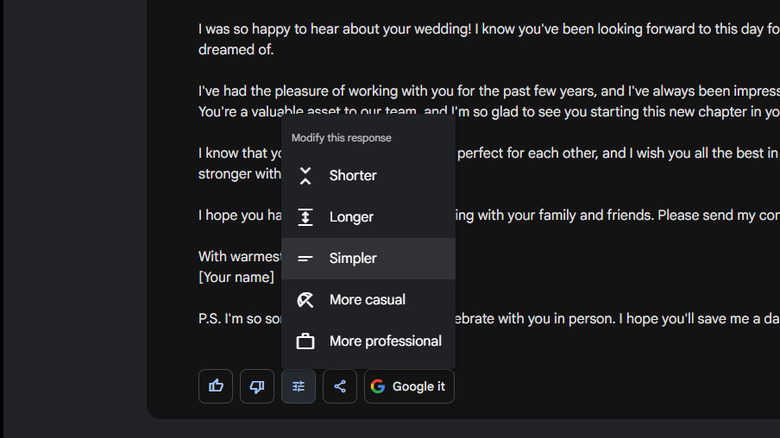Select Shorter from modify menu

point(353,176)
